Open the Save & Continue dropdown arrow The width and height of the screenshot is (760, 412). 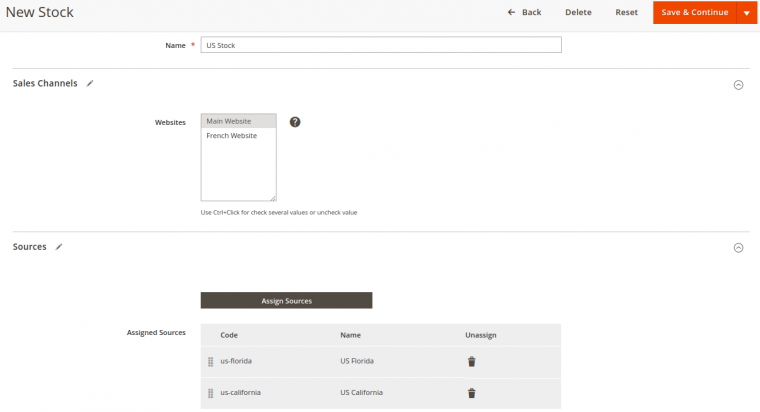tap(746, 12)
